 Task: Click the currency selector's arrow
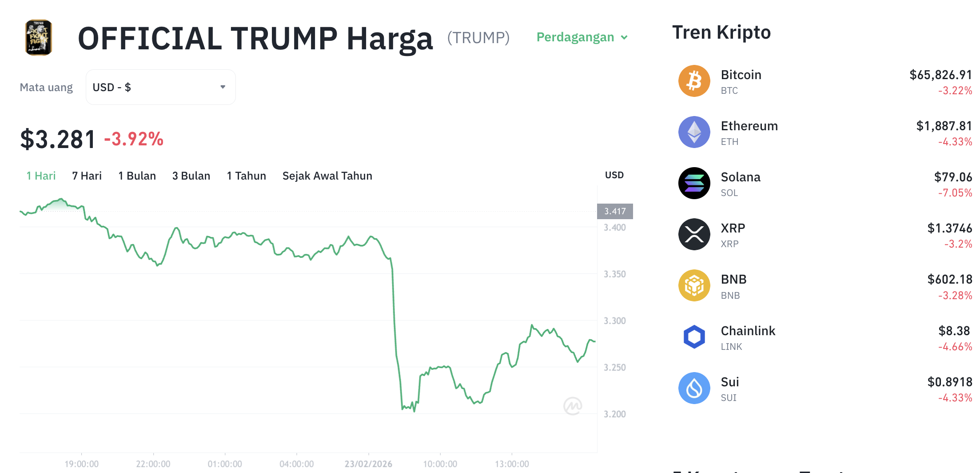coord(223,87)
